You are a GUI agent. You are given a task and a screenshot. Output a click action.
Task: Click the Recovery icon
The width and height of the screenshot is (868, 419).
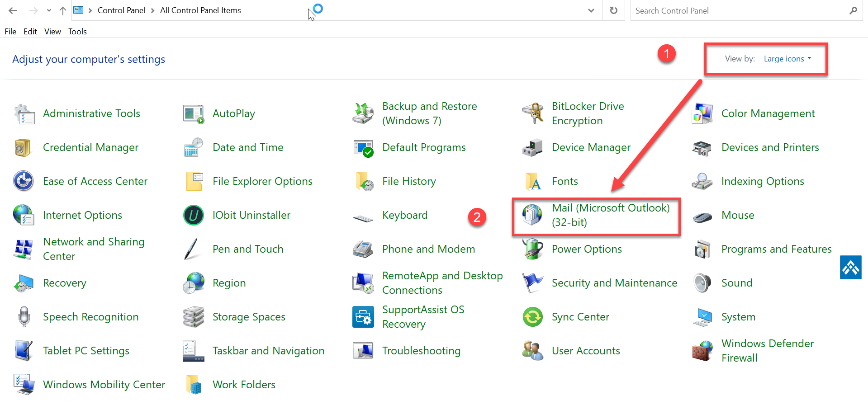[x=24, y=283]
